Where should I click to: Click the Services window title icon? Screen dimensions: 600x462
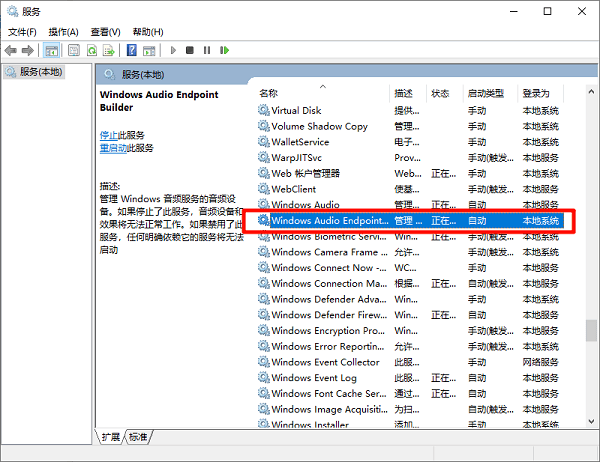click(x=13, y=11)
